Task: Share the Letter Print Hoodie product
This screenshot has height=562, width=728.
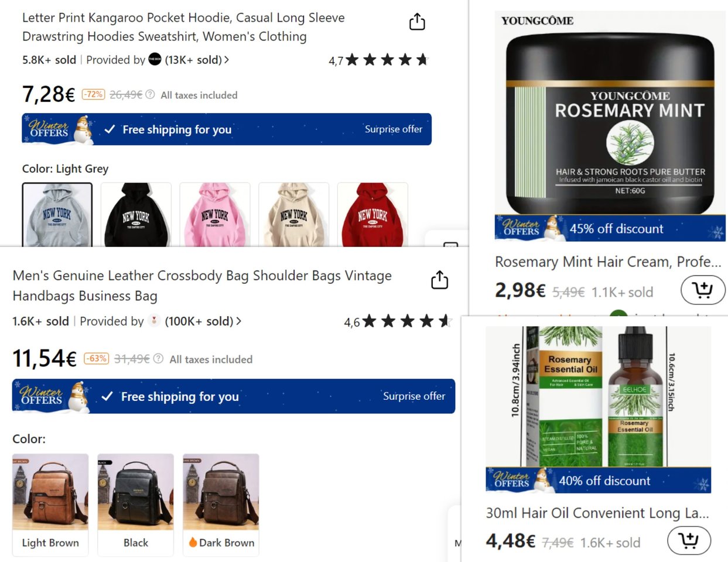Action: tap(417, 22)
